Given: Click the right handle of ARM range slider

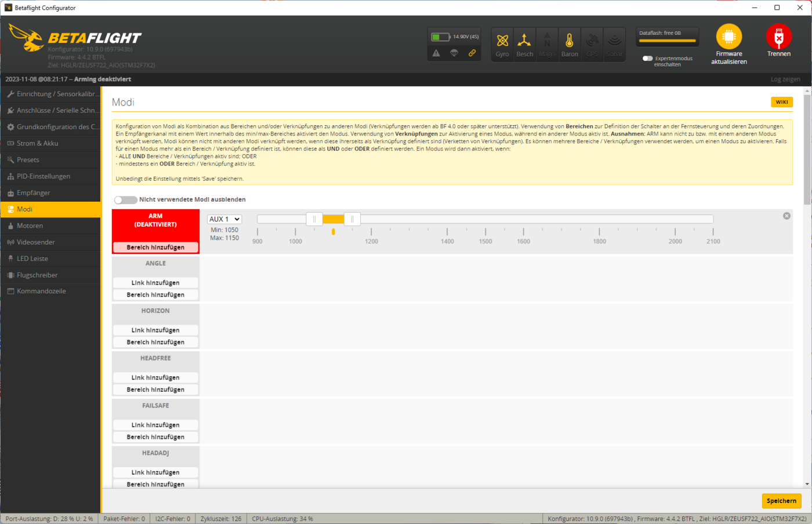Looking at the screenshot, I should (x=352, y=219).
